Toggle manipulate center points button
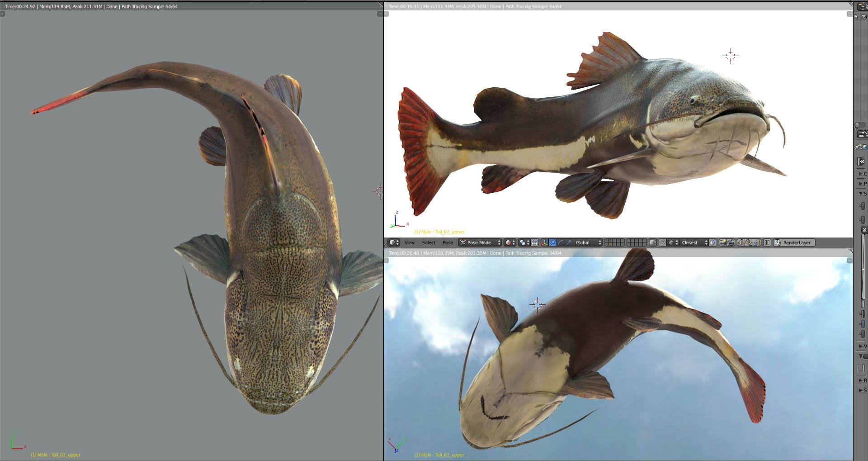This screenshot has height=461, width=868. pyautogui.click(x=535, y=242)
